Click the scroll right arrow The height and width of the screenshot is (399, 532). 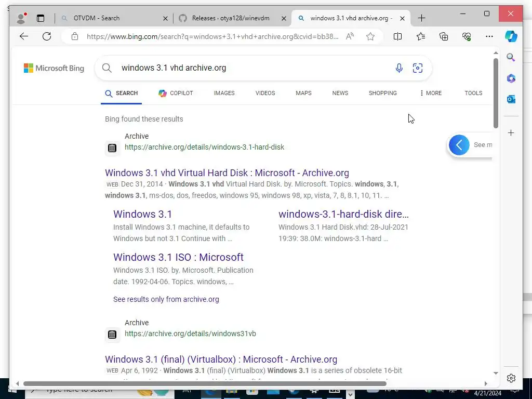486,384
